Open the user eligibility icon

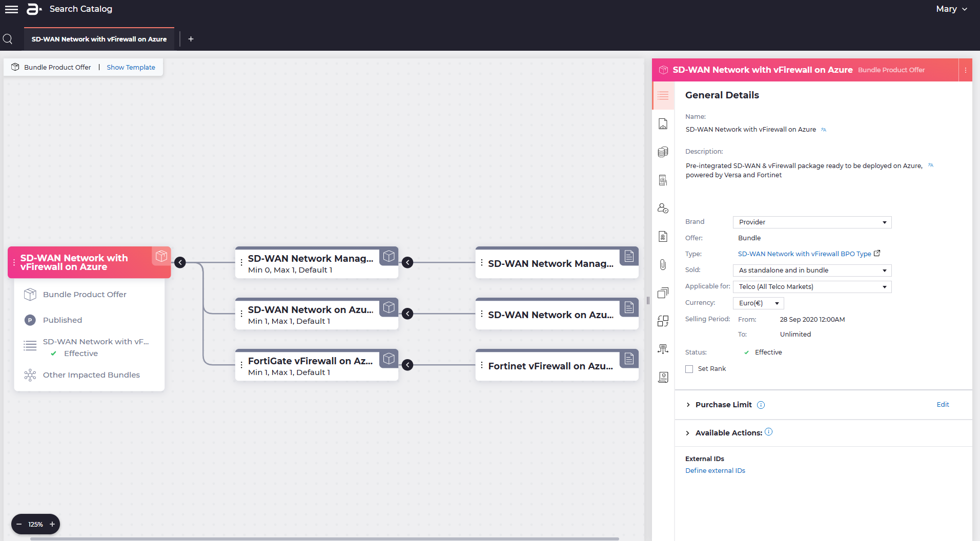[x=663, y=209]
